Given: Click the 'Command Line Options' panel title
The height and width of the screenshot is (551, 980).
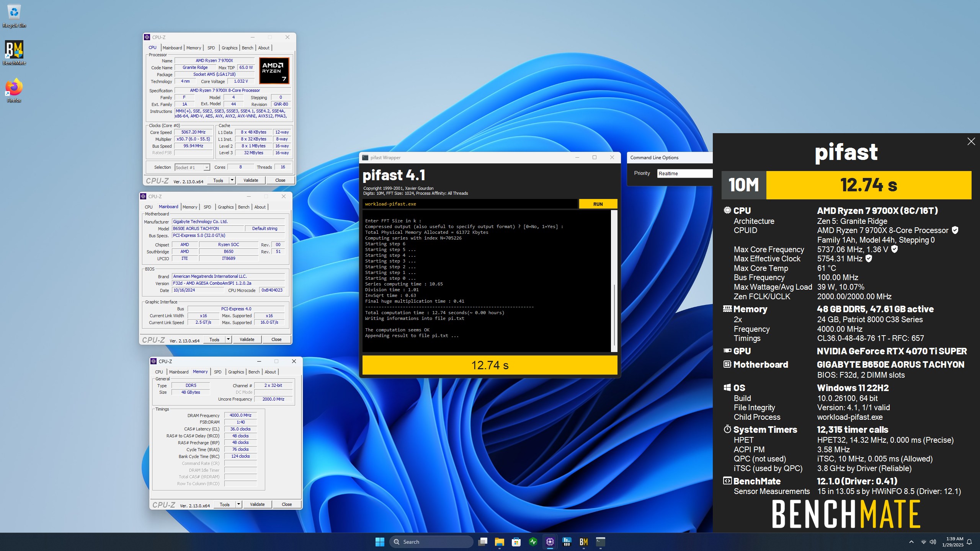Looking at the screenshot, I should tap(654, 158).
